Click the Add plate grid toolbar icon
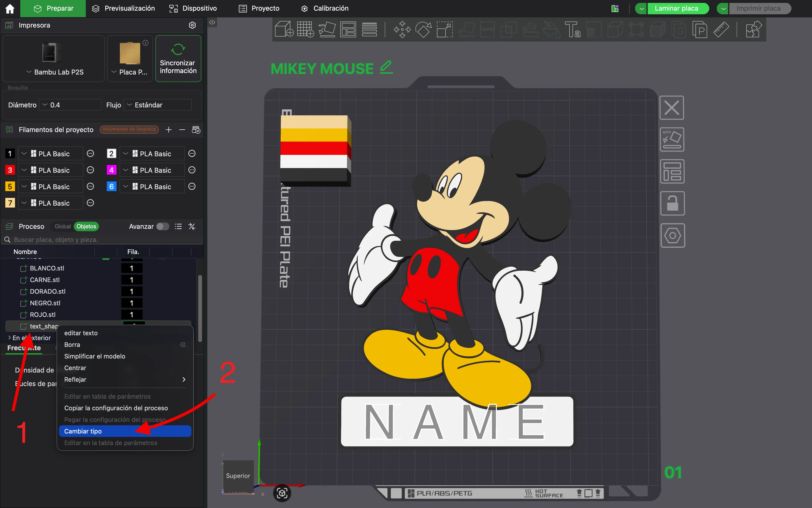 [305, 29]
